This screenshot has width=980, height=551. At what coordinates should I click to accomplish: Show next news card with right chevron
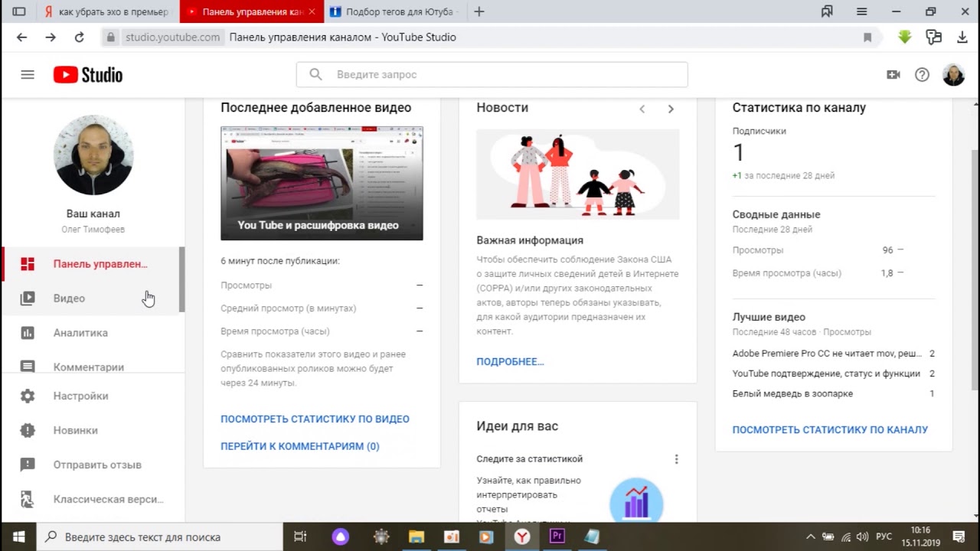pyautogui.click(x=671, y=109)
